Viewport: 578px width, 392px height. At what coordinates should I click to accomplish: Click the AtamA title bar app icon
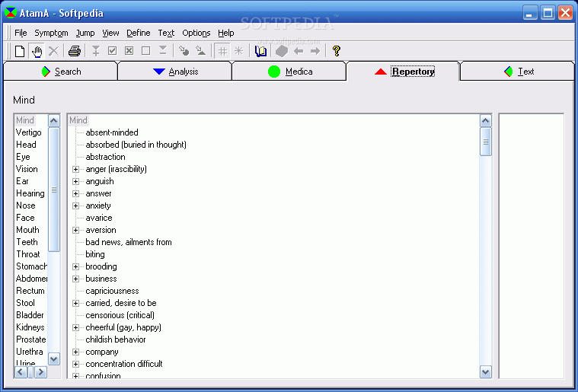[x=11, y=12]
